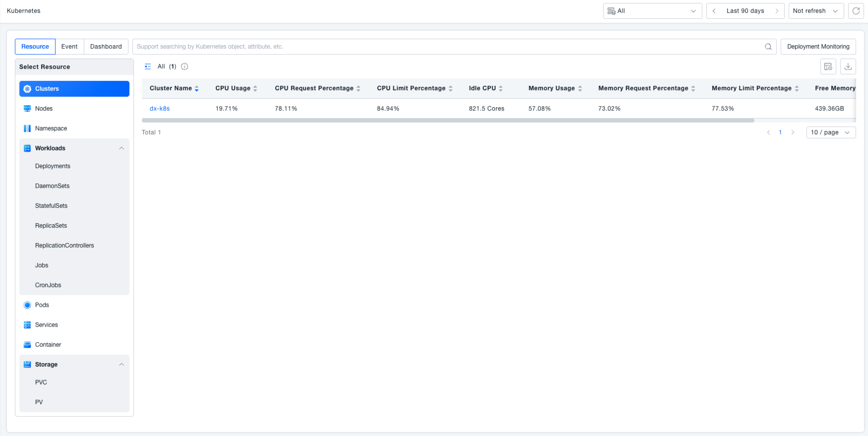
Task: Open the dx-k8s cluster link
Action: [x=160, y=109]
